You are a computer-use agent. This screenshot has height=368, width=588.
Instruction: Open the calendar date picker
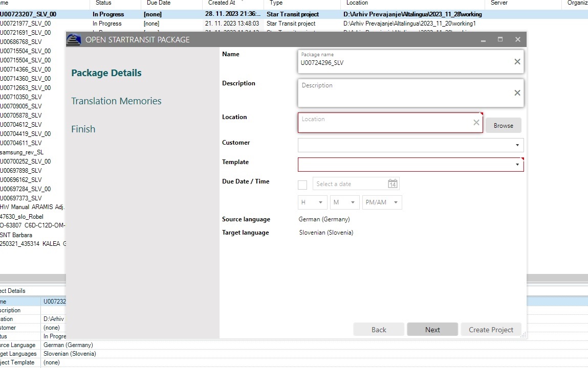coord(392,183)
